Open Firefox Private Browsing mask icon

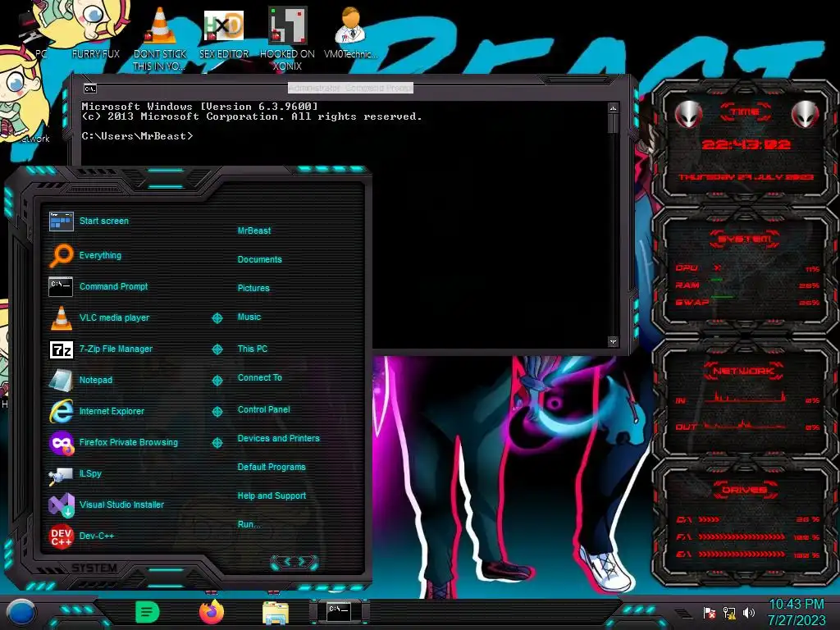coord(61,442)
